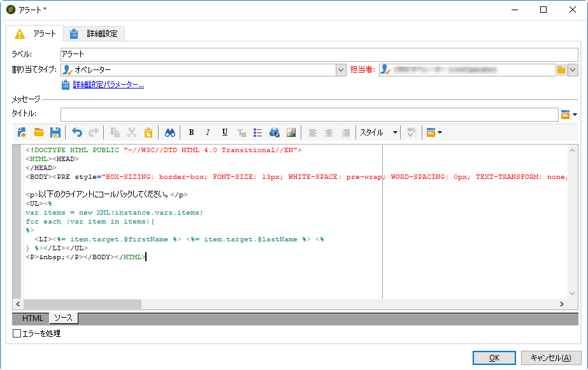Toggle underline formatting
Viewport: 588px width, 370px height.
(225, 132)
